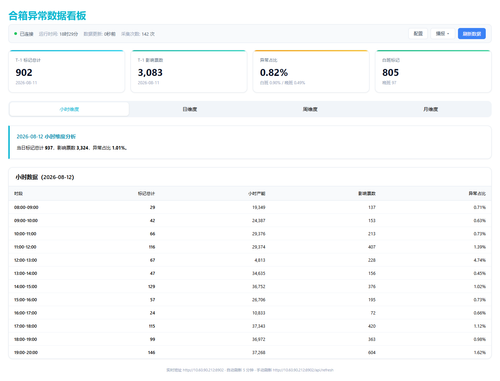Click the 影响票数 column header
Image resolution: width=500 pixels, height=381 pixels.
[367, 194]
